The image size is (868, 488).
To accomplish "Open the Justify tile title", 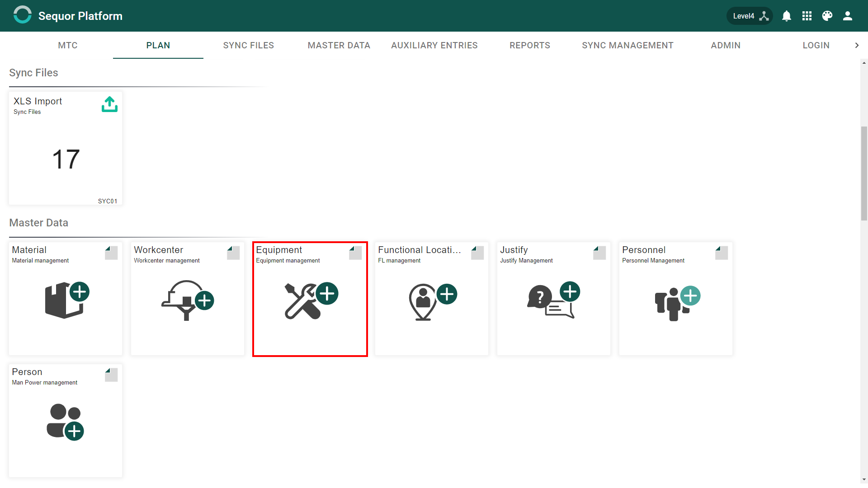I will [514, 250].
